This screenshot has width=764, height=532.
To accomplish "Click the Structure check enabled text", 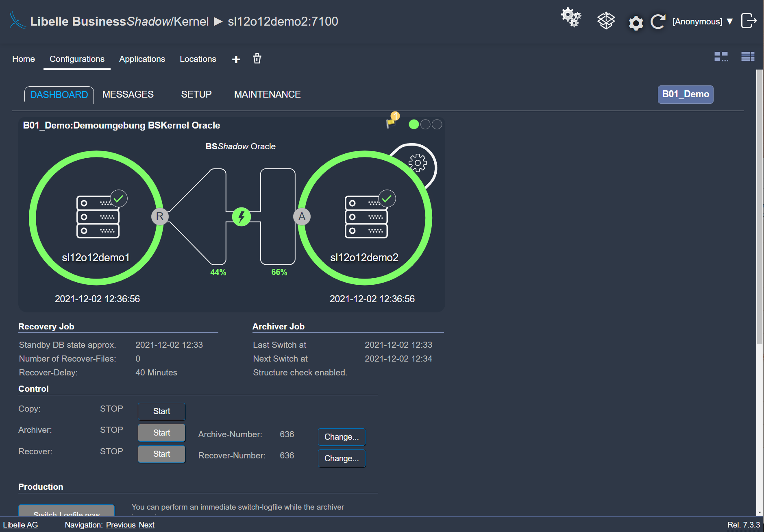I will [300, 373].
